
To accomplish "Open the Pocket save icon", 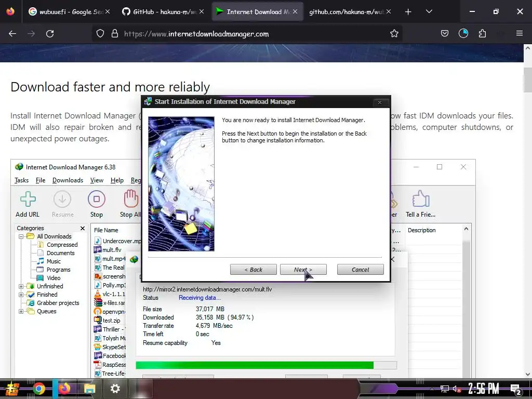I will [445, 33].
